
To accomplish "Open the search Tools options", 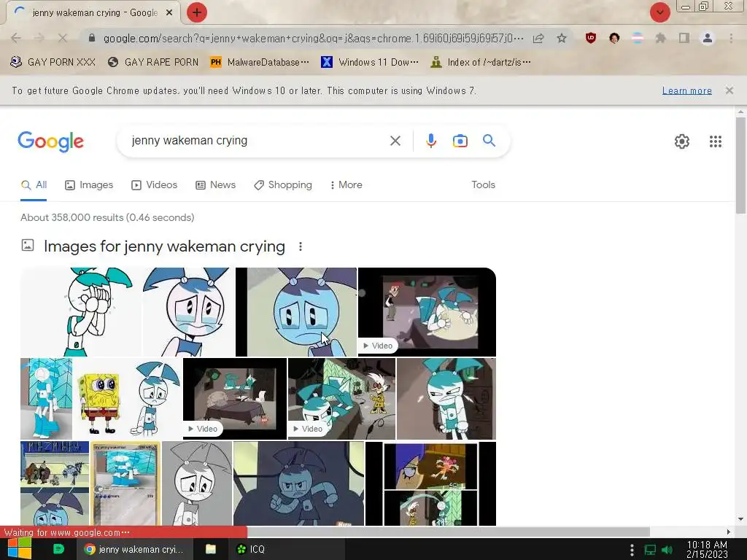I will 483,184.
